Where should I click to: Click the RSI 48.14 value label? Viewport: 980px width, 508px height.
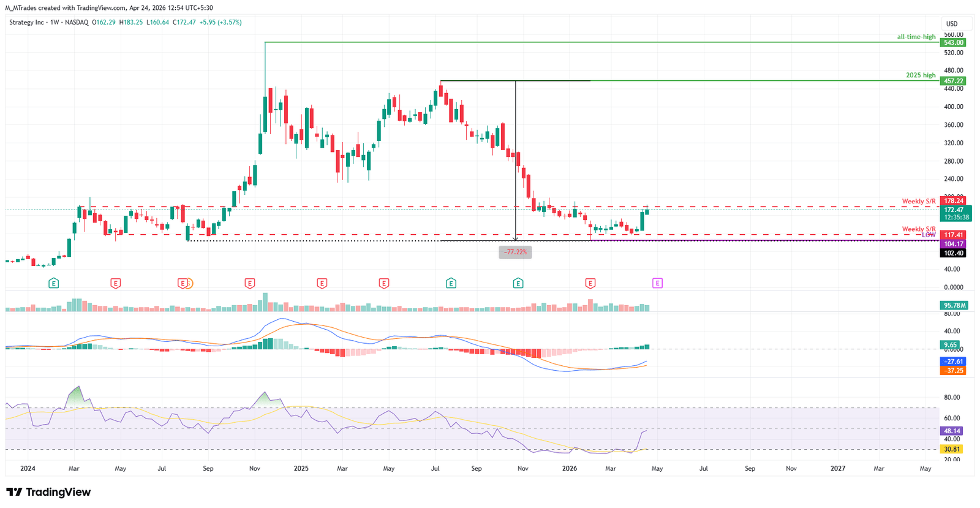pyautogui.click(x=951, y=431)
